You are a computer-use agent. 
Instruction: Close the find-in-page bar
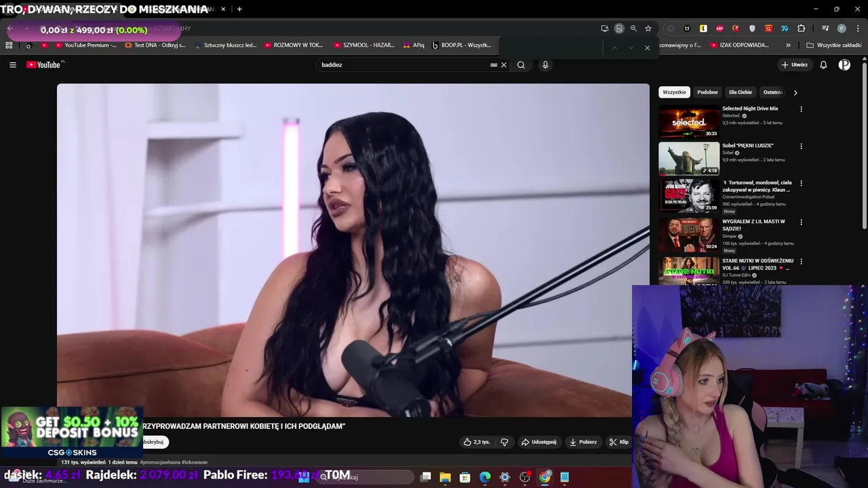(x=647, y=47)
